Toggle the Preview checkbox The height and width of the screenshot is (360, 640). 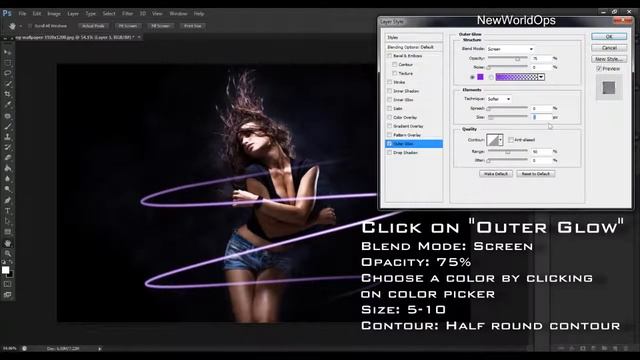pos(599,69)
